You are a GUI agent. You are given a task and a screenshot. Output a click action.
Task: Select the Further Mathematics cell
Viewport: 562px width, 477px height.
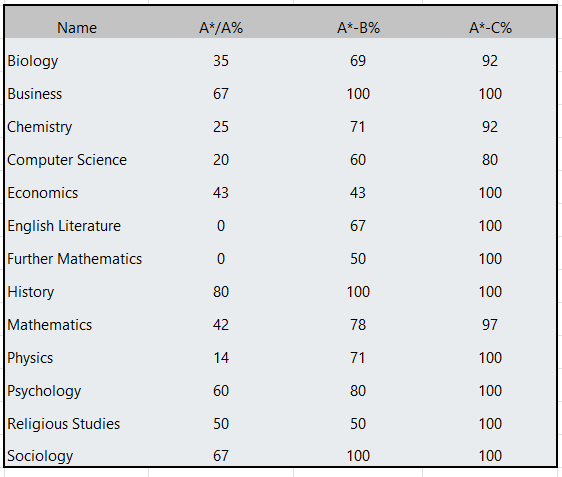75,259
